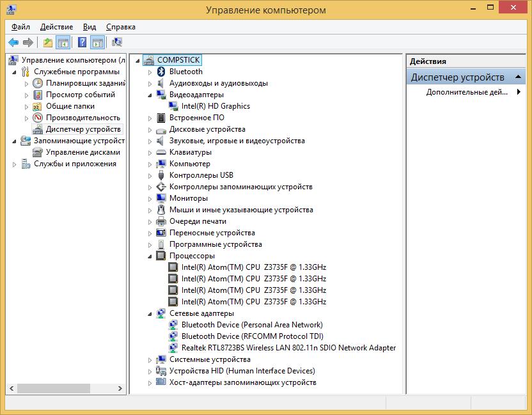Image resolution: width=532 pixels, height=415 pixels.
Task: Click the Bluetooth category icon
Action: (x=161, y=72)
